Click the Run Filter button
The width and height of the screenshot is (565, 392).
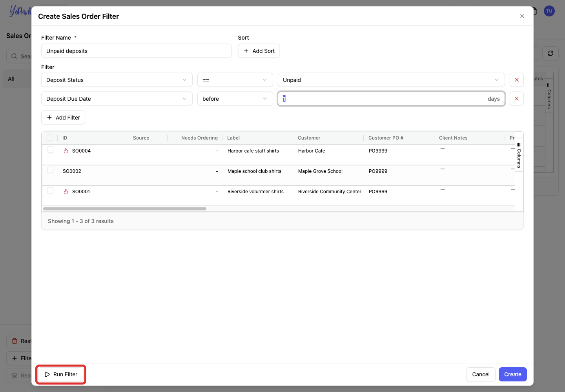61,374
